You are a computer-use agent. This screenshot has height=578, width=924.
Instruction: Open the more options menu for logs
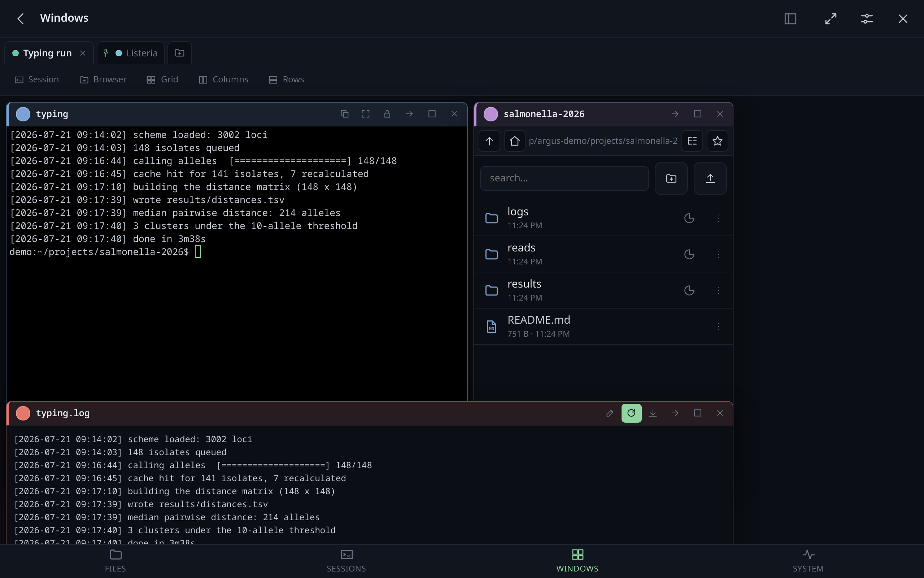(x=718, y=218)
